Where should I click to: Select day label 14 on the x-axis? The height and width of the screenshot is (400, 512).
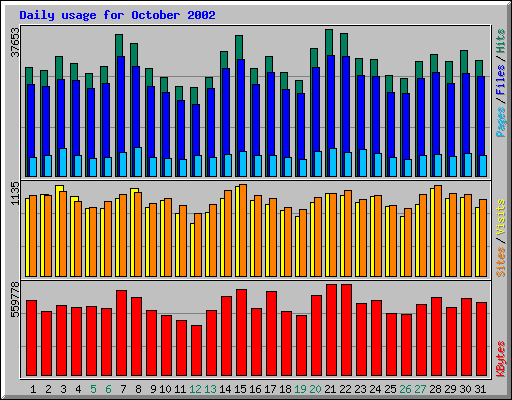tap(225, 389)
